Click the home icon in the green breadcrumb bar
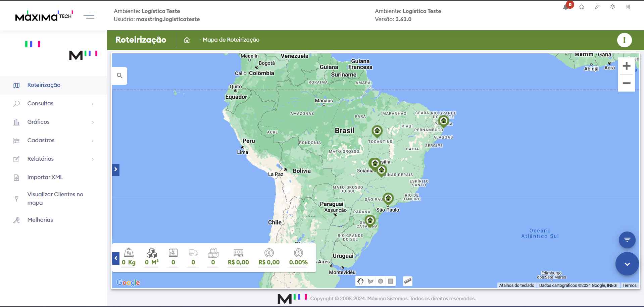This screenshot has height=307, width=644. coord(187,40)
